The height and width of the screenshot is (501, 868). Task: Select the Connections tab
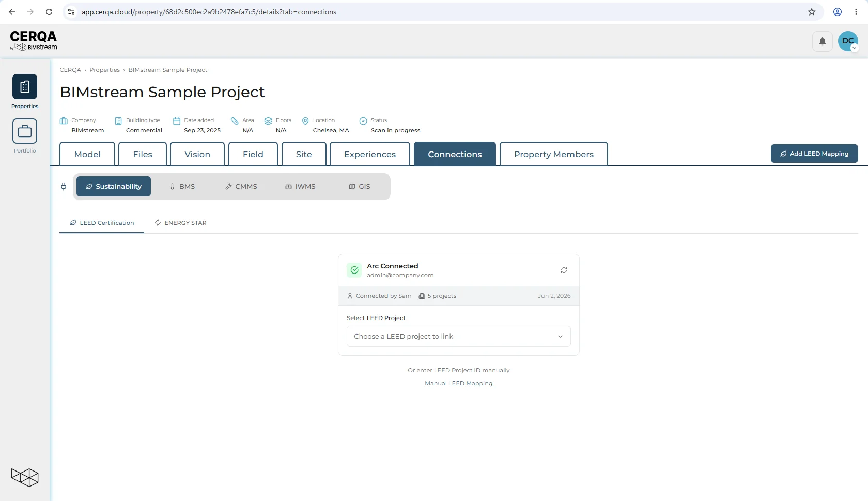(x=455, y=154)
